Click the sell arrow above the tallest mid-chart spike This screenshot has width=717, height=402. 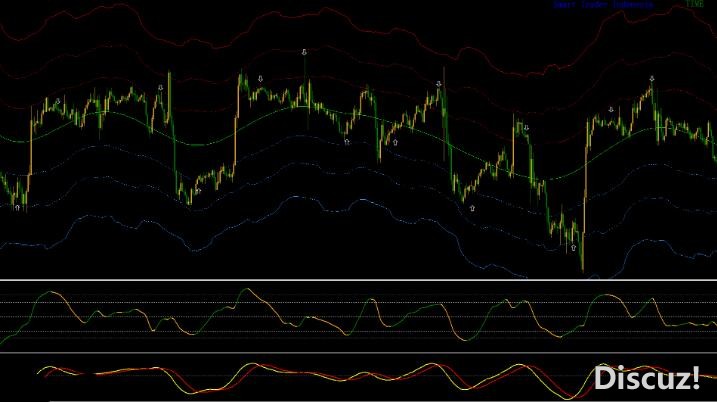304,53
